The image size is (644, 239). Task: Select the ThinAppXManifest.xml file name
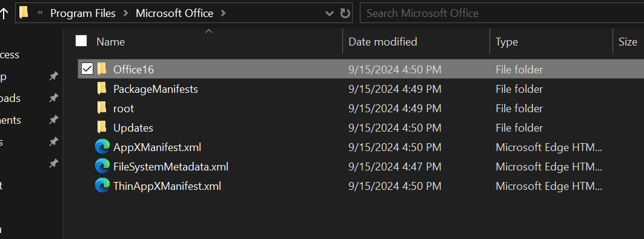coord(167,186)
